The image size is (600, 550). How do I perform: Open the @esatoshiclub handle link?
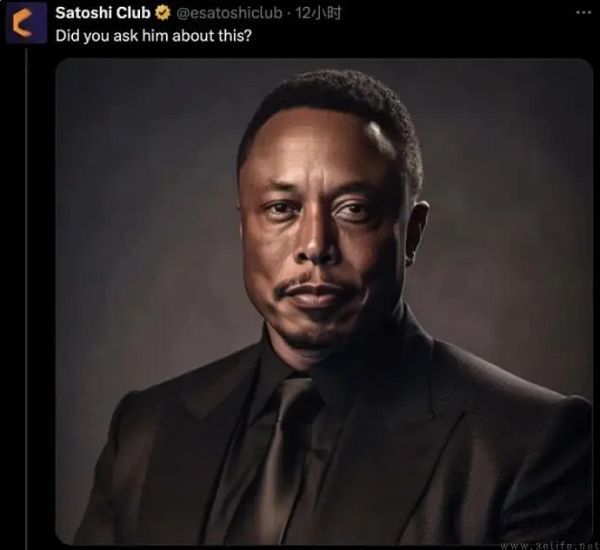click(x=229, y=13)
